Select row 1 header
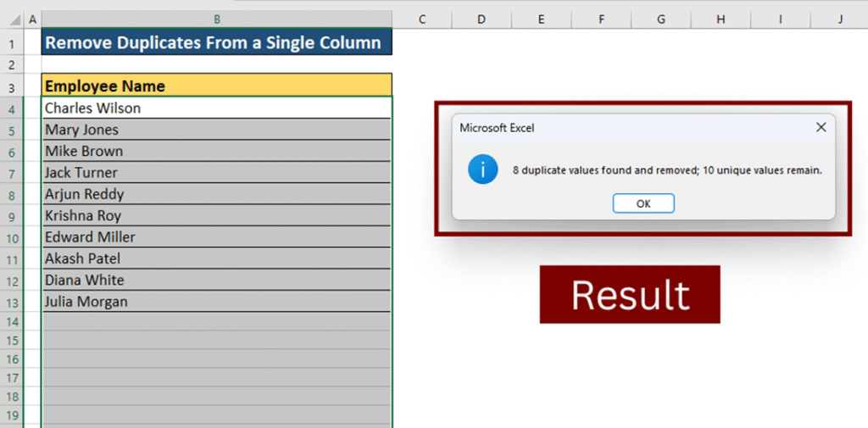The height and width of the screenshot is (428, 868). coord(12,43)
